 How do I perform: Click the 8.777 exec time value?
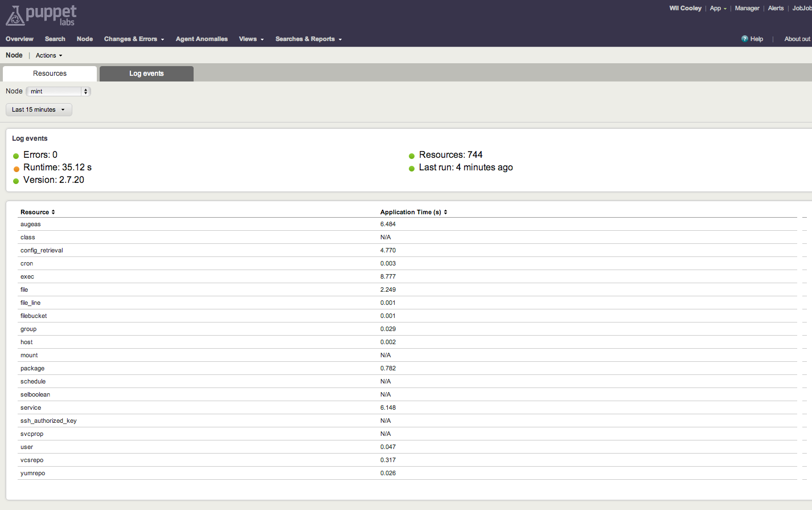tap(388, 276)
